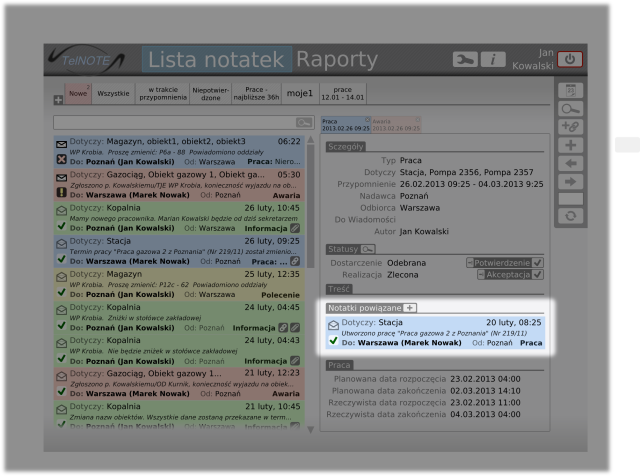This screenshot has width=640, height=476.
Task: Create new note with sidebar plus icon
Action: (x=571, y=145)
